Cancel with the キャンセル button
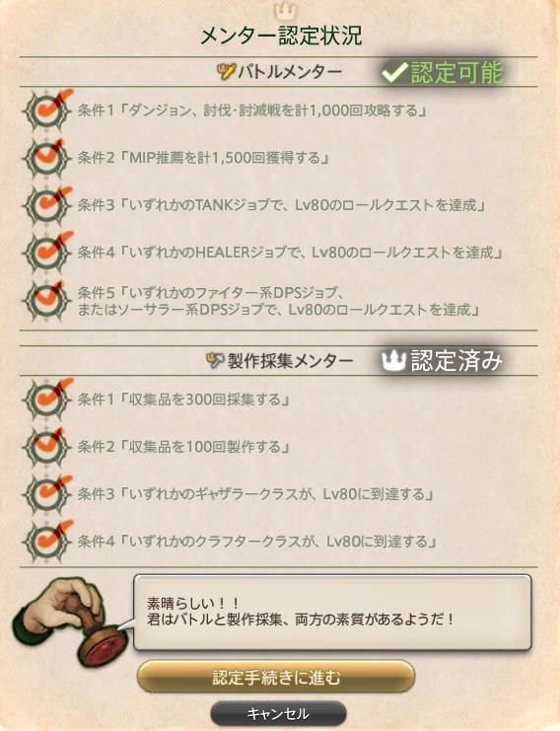The width and height of the screenshot is (560, 731). point(278,714)
